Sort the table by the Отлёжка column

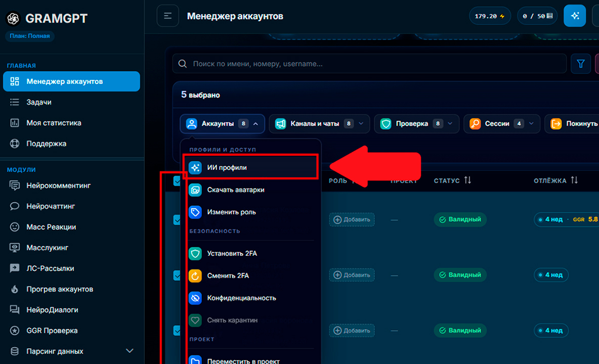point(555,180)
